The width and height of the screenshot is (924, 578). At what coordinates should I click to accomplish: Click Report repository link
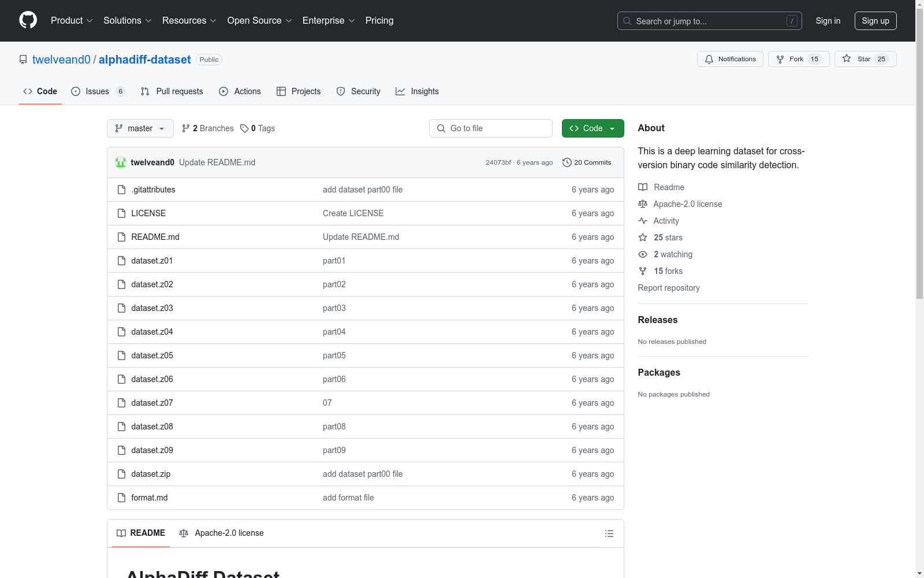click(x=669, y=288)
